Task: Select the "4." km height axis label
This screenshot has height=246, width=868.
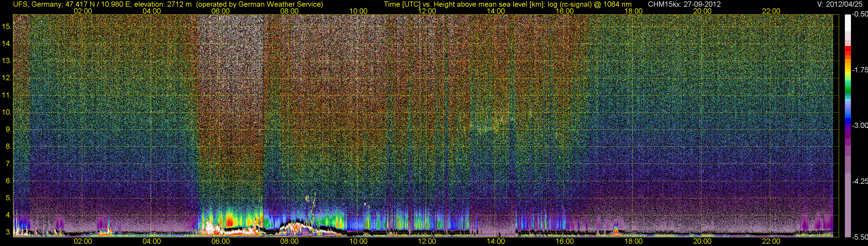Action: (9, 215)
